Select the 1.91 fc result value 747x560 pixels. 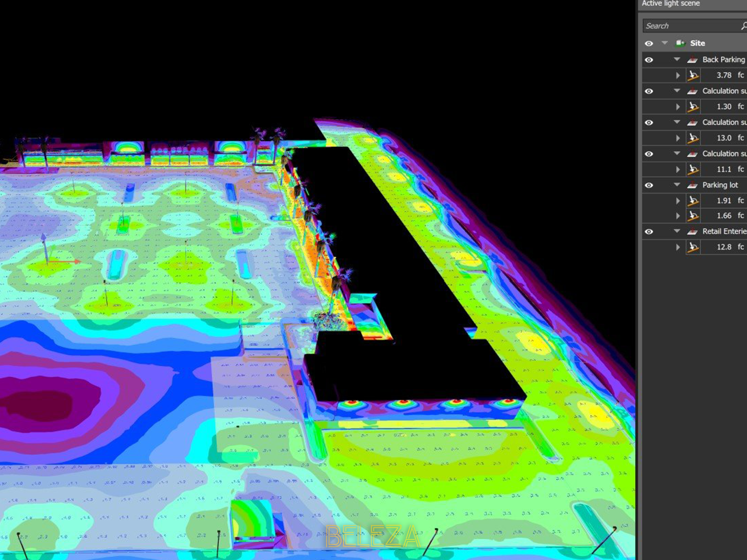(724, 201)
